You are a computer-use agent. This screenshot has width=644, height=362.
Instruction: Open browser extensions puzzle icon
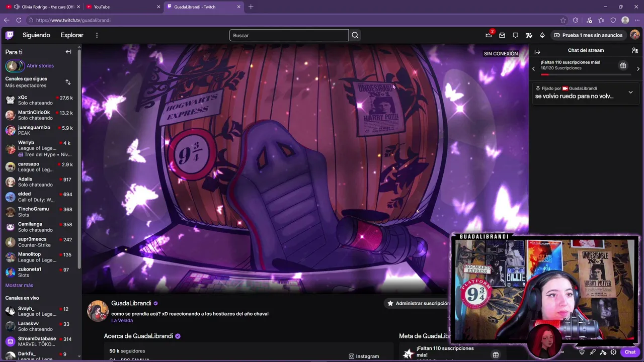(576, 20)
